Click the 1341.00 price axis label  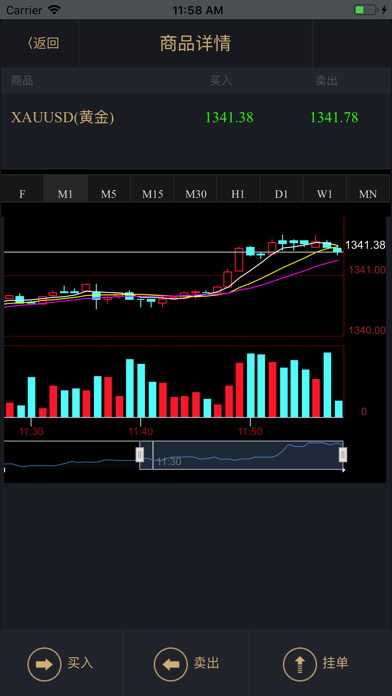pos(367,270)
